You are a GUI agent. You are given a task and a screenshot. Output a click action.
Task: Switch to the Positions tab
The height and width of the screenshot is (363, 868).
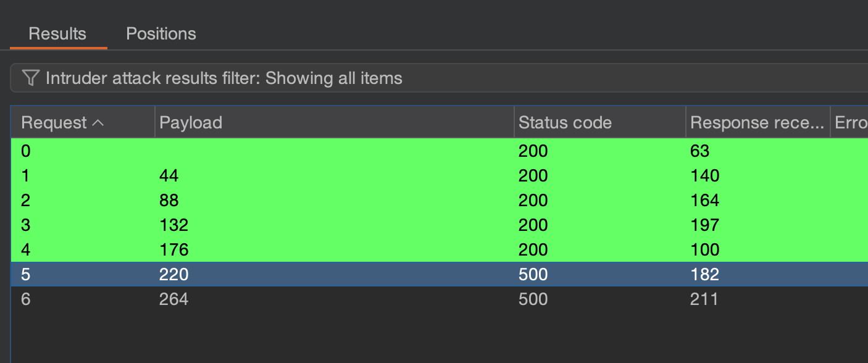[161, 33]
